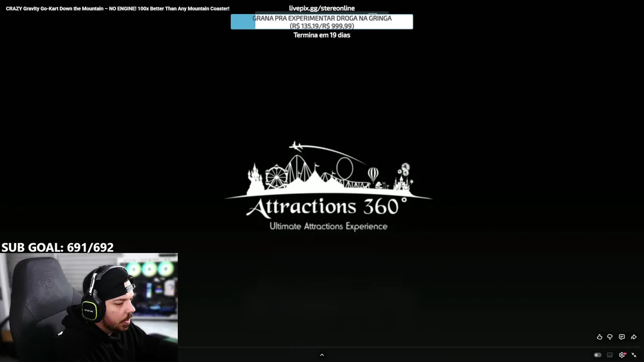644x362 pixels.
Task: Click the video title at top
Action: click(118, 9)
